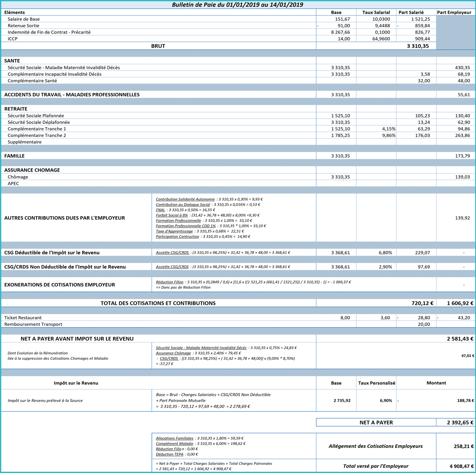Open the Contribution Solidarité Autonomie underlined label
The width and height of the screenshot is (476, 473).
(185, 199)
